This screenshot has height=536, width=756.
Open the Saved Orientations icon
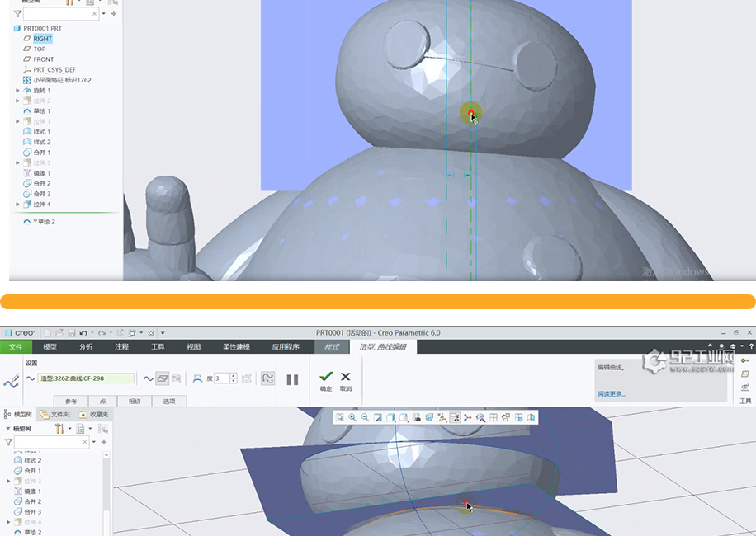point(404,417)
